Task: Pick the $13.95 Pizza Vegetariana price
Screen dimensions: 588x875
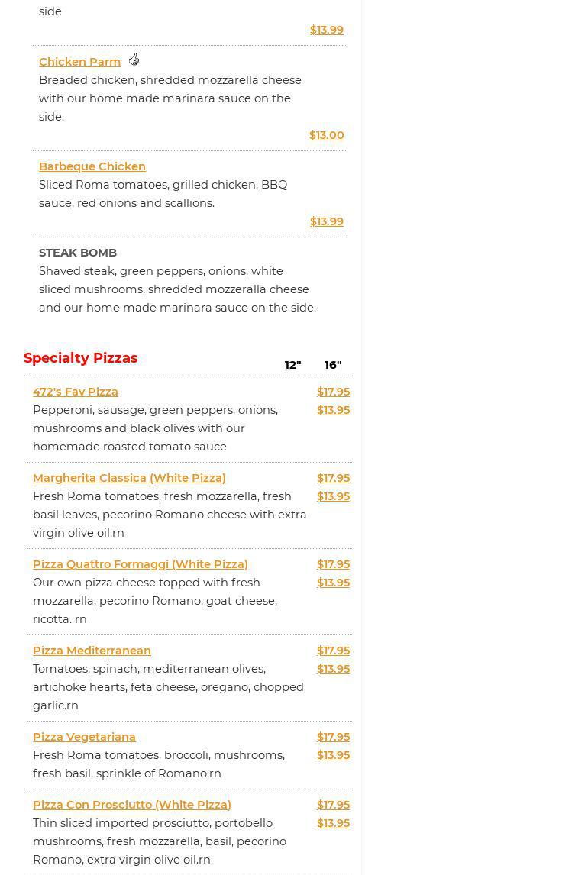Action: 333,755
